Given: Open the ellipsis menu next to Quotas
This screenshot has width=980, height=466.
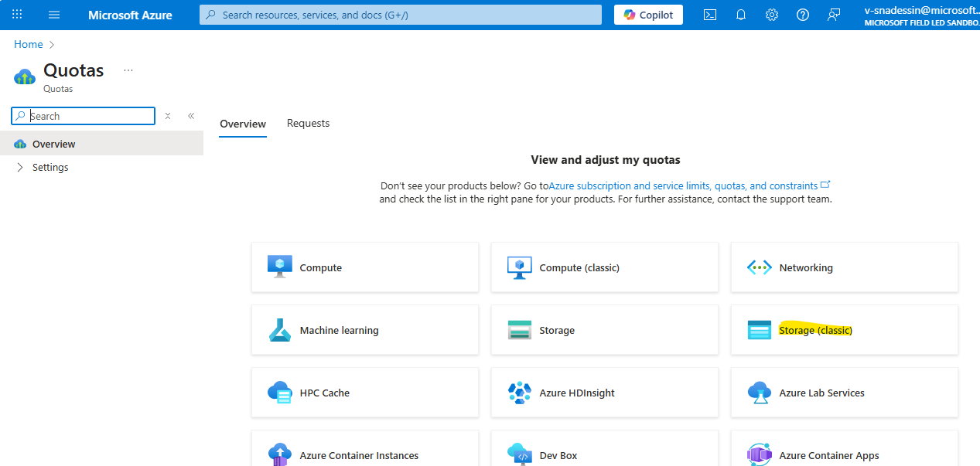Looking at the screenshot, I should 128,70.
